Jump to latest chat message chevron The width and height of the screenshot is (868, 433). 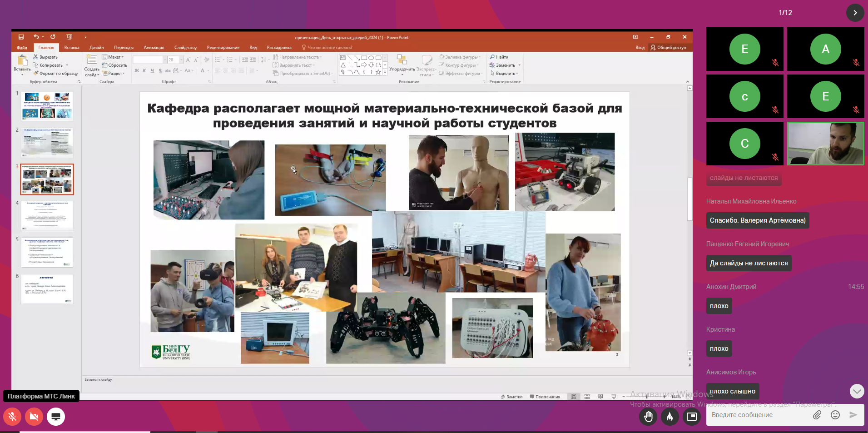tap(857, 391)
